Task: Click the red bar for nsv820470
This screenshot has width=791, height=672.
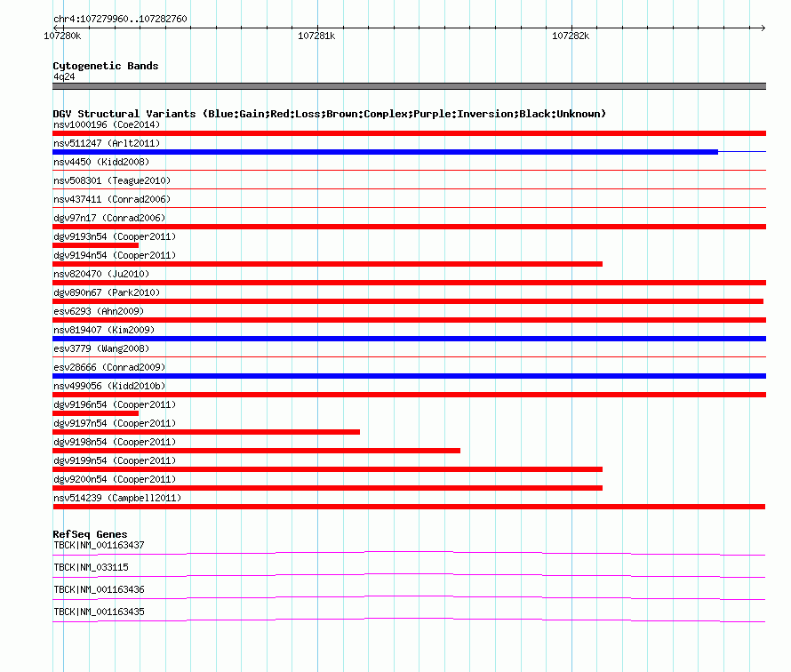Action: pos(409,283)
